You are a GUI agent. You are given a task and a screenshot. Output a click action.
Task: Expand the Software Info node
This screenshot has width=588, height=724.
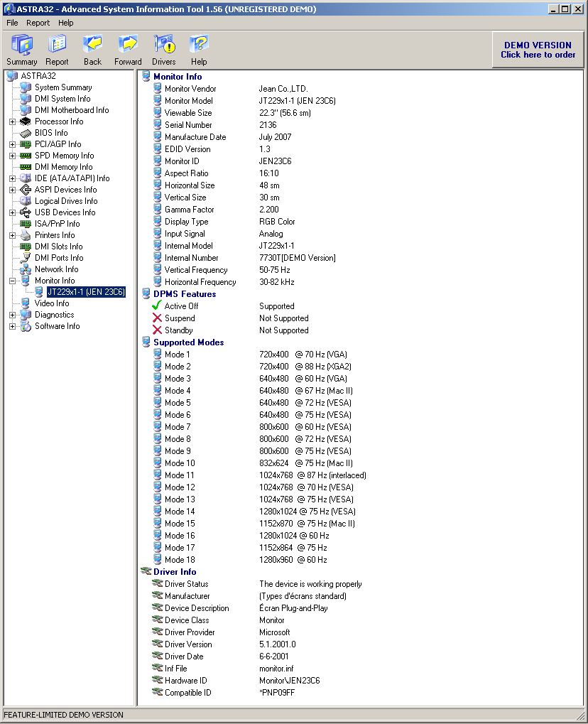pyautogui.click(x=13, y=326)
